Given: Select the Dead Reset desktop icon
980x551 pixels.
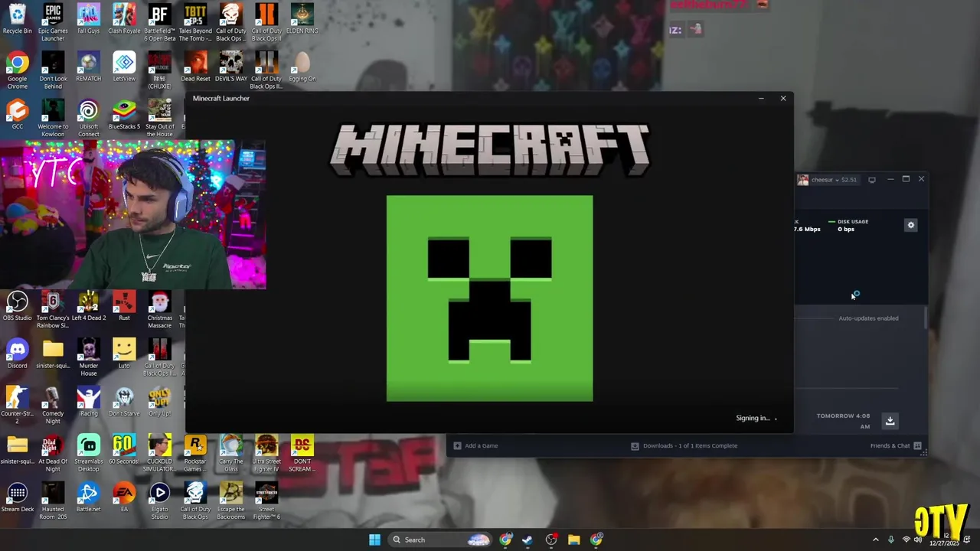Looking at the screenshot, I should (195, 67).
